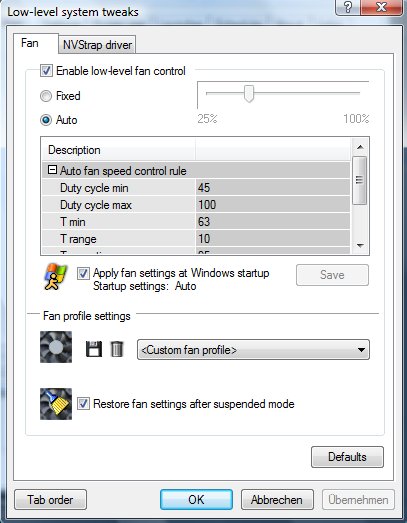Screen dimensions: 407x523
Task: Click the Abbrechen button
Action: [277, 500]
